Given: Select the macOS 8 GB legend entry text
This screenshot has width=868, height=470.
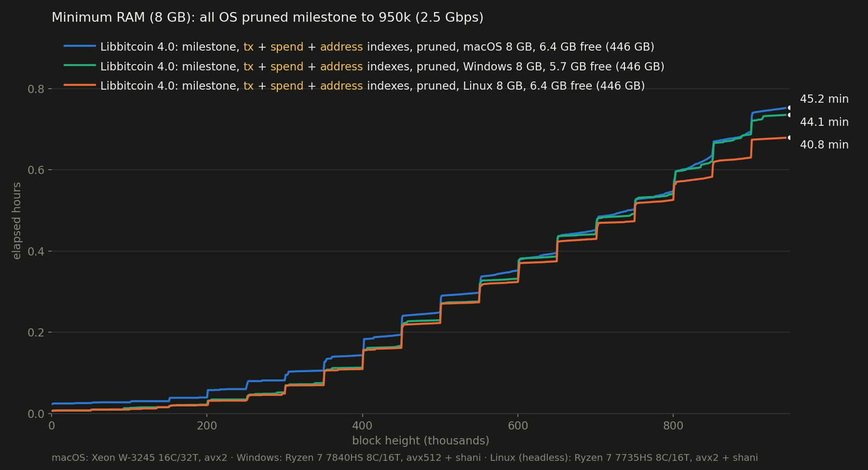Looking at the screenshot, I should (x=377, y=47).
